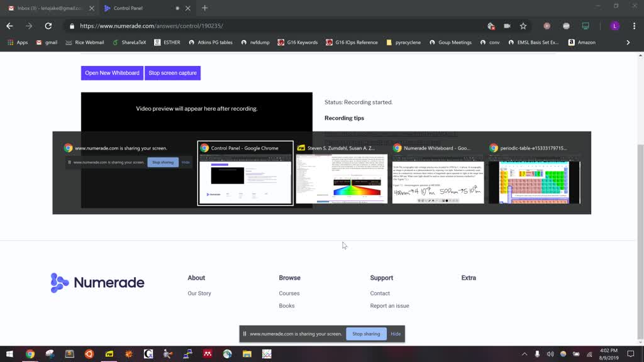Open a new browser tab
This screenshot has width=644, height=362.
pyautogui.click(x=204, y=8)
